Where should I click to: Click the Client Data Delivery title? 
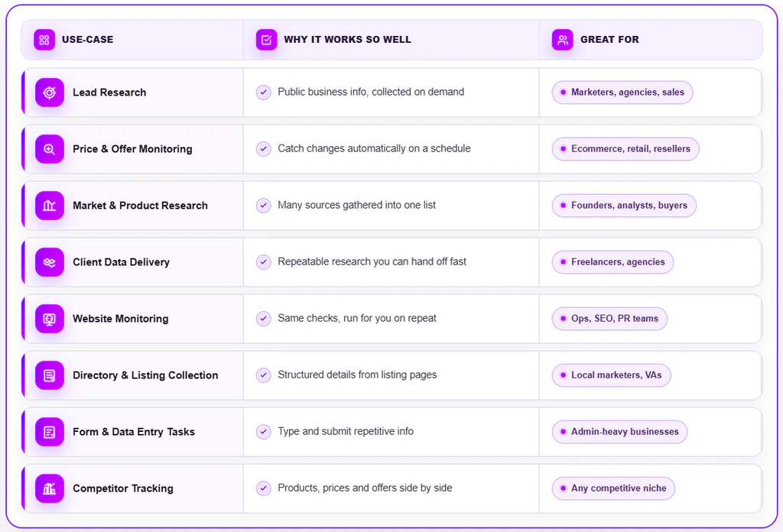click(122, 262)
